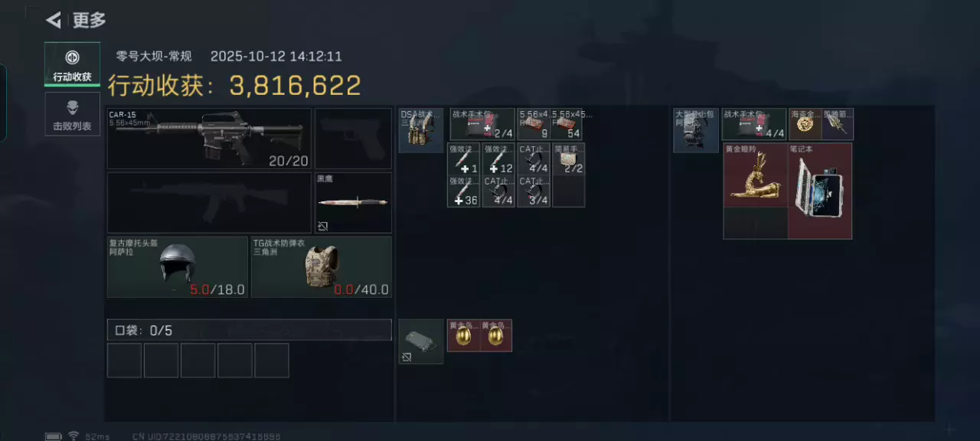
Task: Click the 黑鹰 knife item
Action: (354, 203)
